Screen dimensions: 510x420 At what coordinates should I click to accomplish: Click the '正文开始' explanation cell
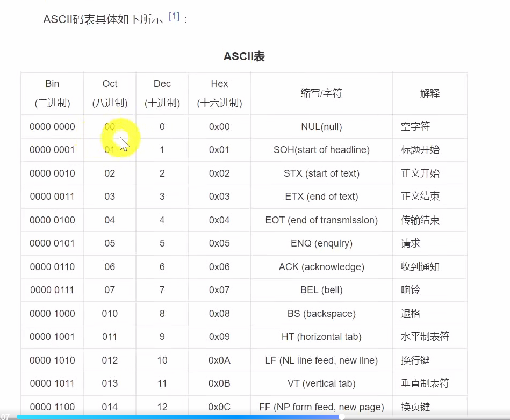point(430,173)
